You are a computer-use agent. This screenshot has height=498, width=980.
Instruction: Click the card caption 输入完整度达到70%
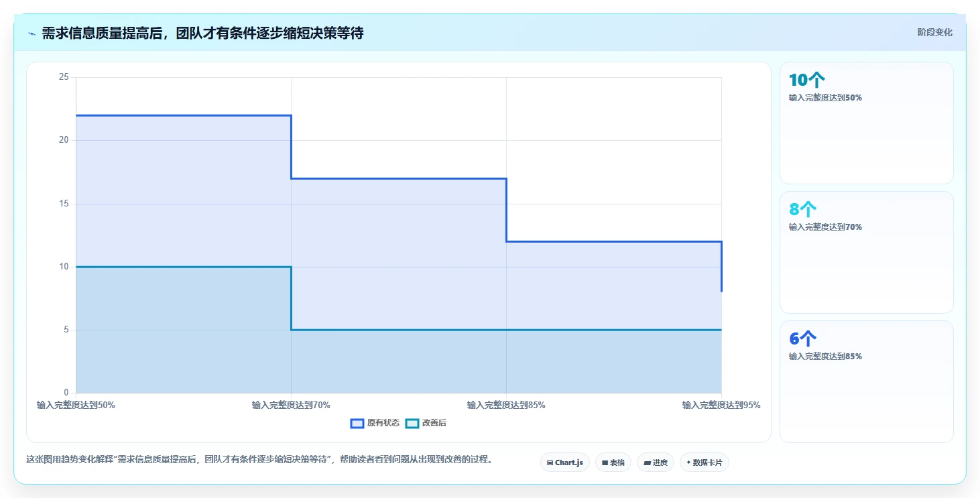pos(825,227)
